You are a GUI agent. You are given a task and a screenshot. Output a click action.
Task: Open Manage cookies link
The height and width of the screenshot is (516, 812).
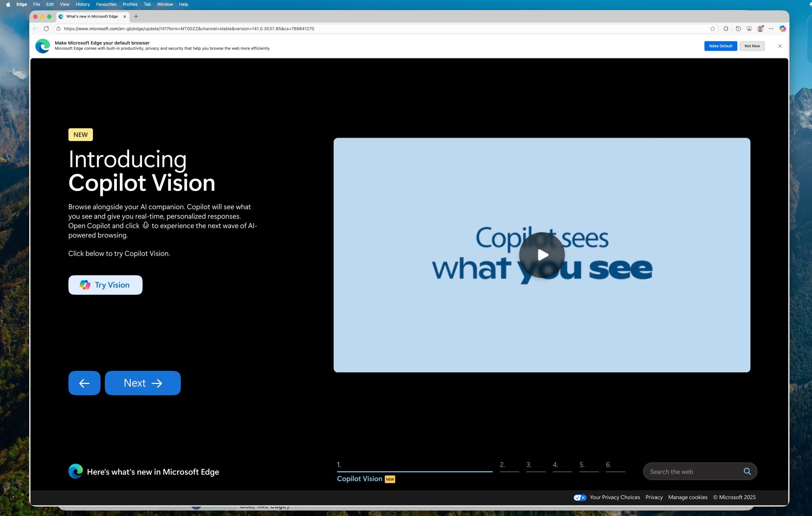[x=687, y=497]
